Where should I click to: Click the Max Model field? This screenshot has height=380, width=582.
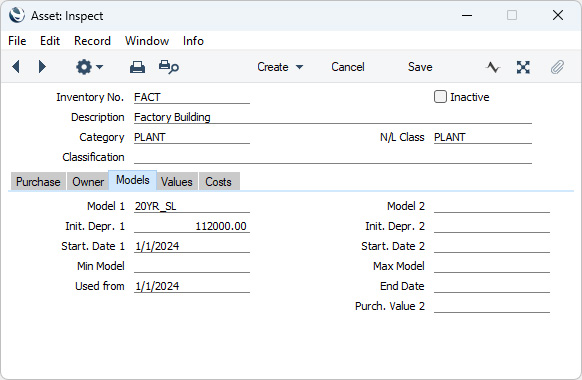click(491, 266)
